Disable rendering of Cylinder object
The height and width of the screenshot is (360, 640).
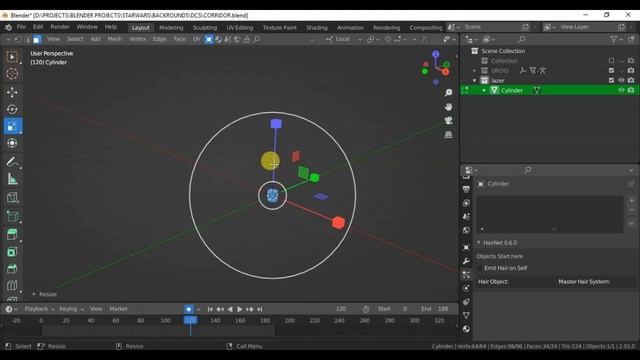631,90
